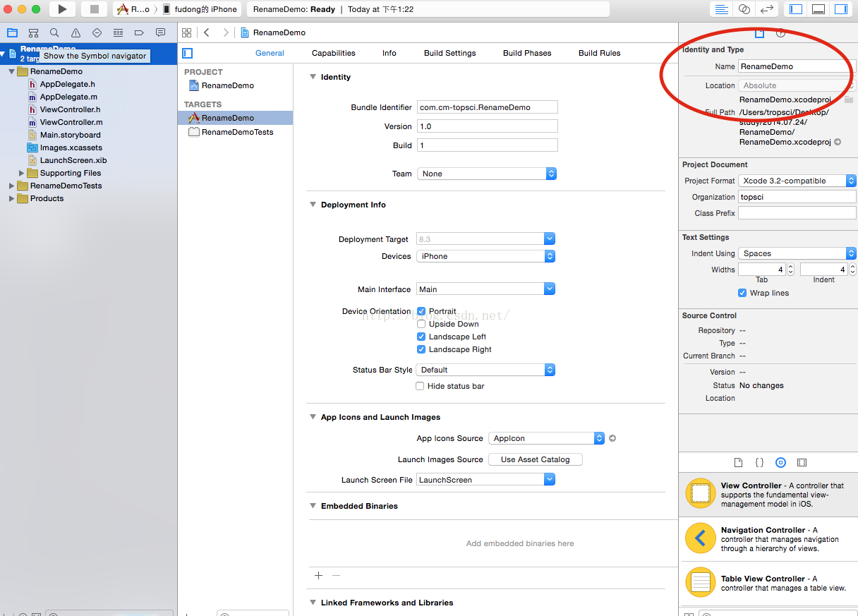Show the Standard editor
The height and width of the screenshot is (616, 858).
pos(721,9)
